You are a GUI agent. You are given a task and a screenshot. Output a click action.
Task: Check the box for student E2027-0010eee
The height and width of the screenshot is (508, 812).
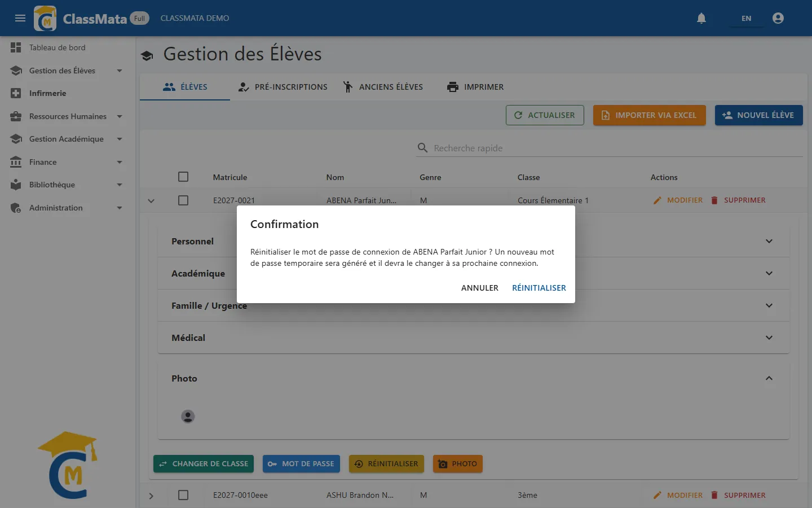point(183,495)
